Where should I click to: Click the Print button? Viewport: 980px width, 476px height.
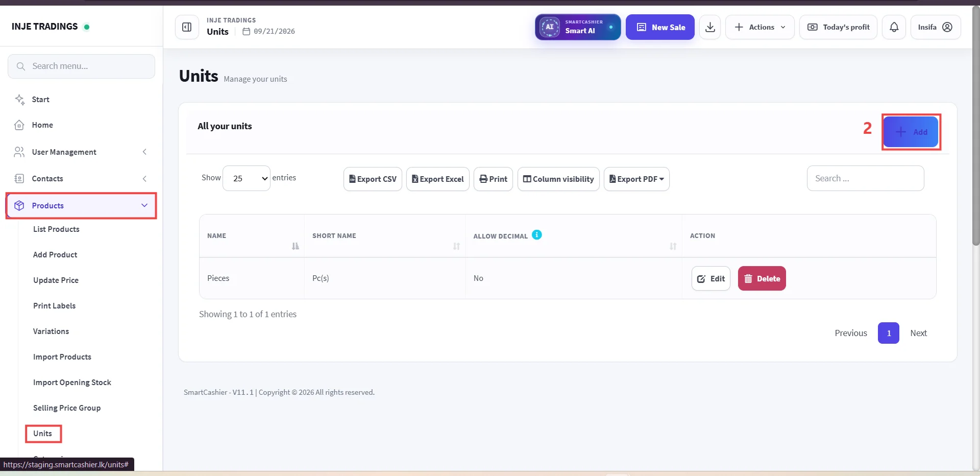pyautogui.click(x=493, y=179)
